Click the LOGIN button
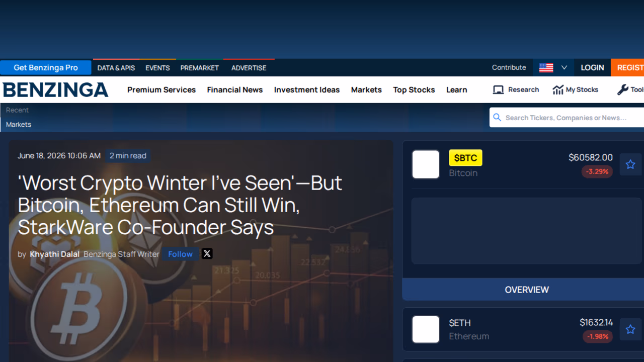644x362 pixels. (592, 67)
